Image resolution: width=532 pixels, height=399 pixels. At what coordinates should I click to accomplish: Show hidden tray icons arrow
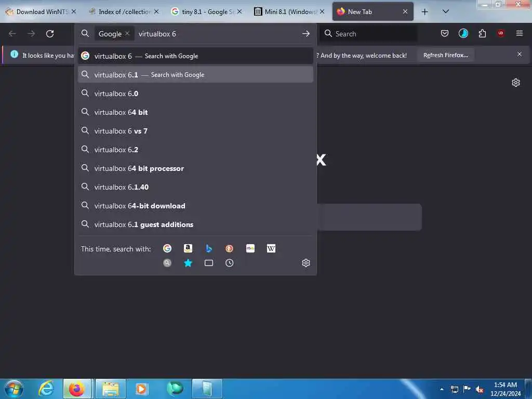pos(442,389)
